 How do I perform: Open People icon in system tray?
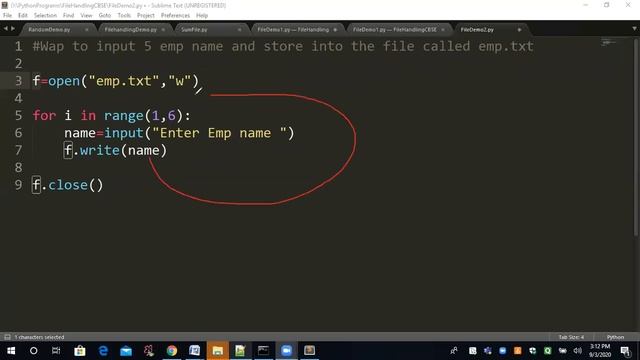(x=453, y=351)
